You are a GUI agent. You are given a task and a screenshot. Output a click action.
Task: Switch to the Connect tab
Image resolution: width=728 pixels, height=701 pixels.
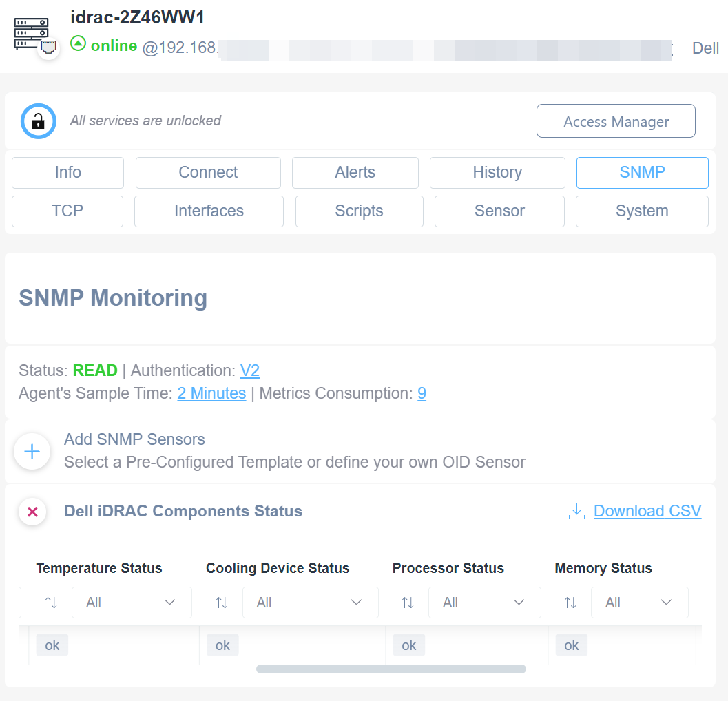(x=208, y=173)
